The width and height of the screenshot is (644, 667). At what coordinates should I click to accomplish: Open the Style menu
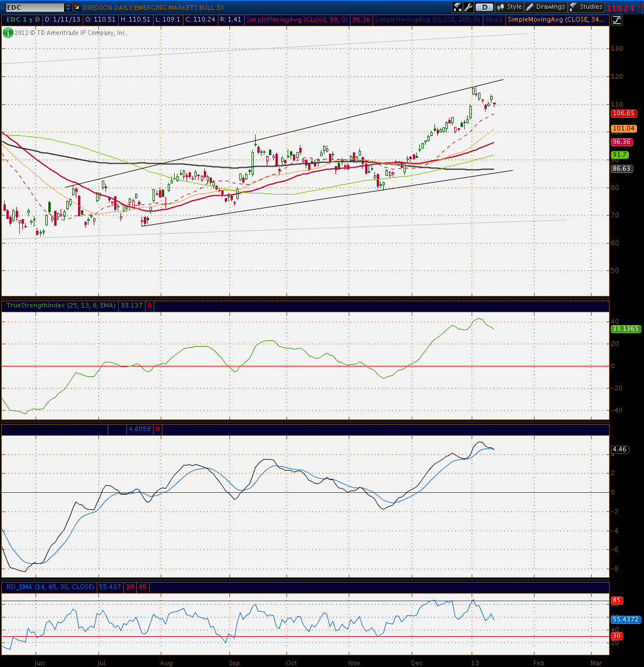point(509,7)
